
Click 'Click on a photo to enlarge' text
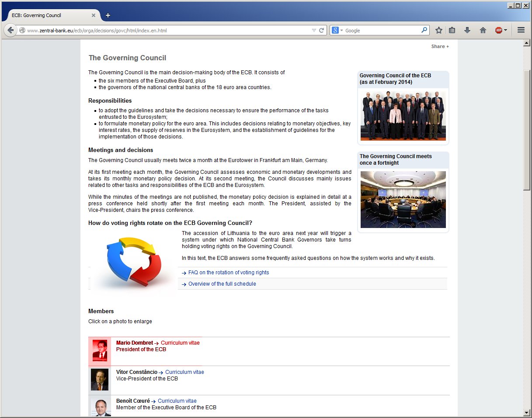pos(120,321)
